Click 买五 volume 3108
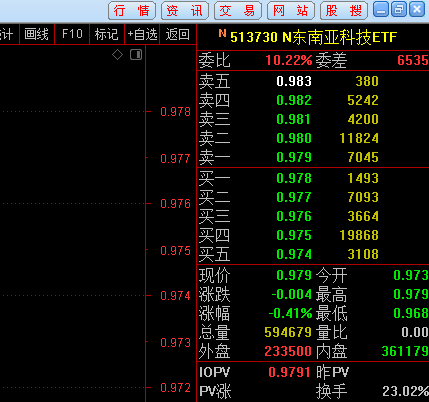429x402 pixels. [363, 254]
